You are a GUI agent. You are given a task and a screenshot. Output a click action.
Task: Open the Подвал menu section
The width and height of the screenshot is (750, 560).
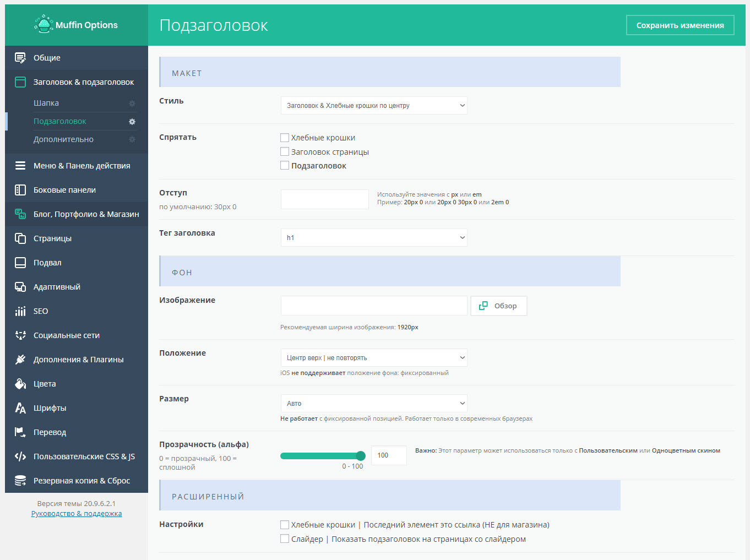click(x=47, y=263)
